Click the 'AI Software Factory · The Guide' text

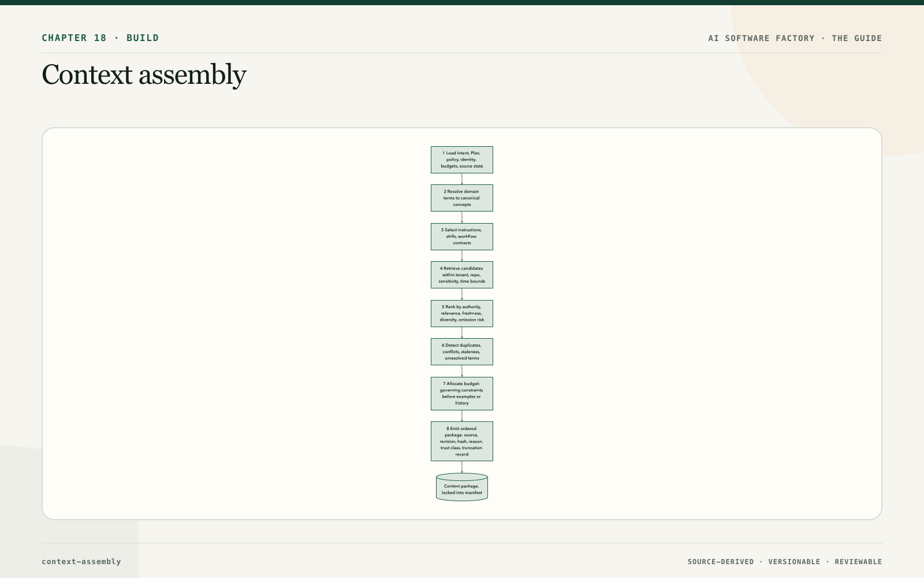(795, 38)
